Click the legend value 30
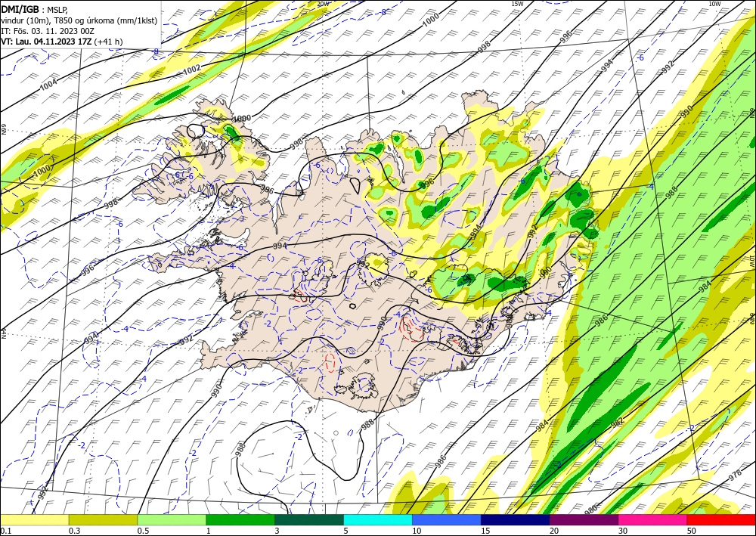The height and width of the screenshot is (536, 756). [x=623, y=531]
